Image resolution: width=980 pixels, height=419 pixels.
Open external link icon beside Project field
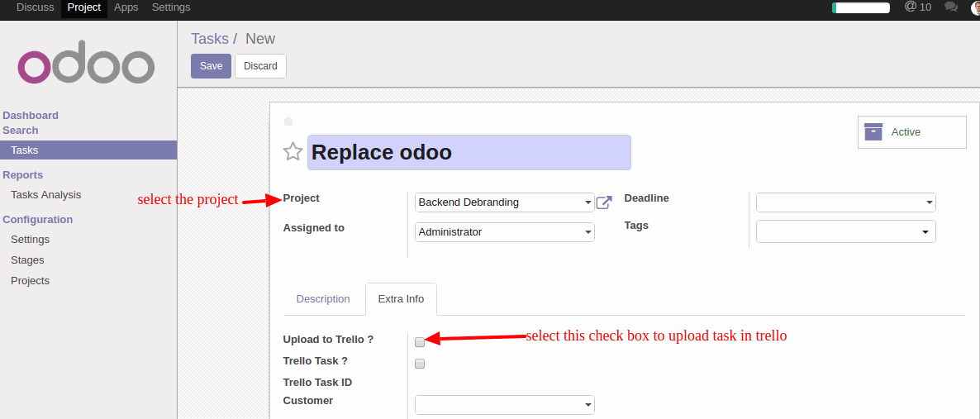coord(604,202)
